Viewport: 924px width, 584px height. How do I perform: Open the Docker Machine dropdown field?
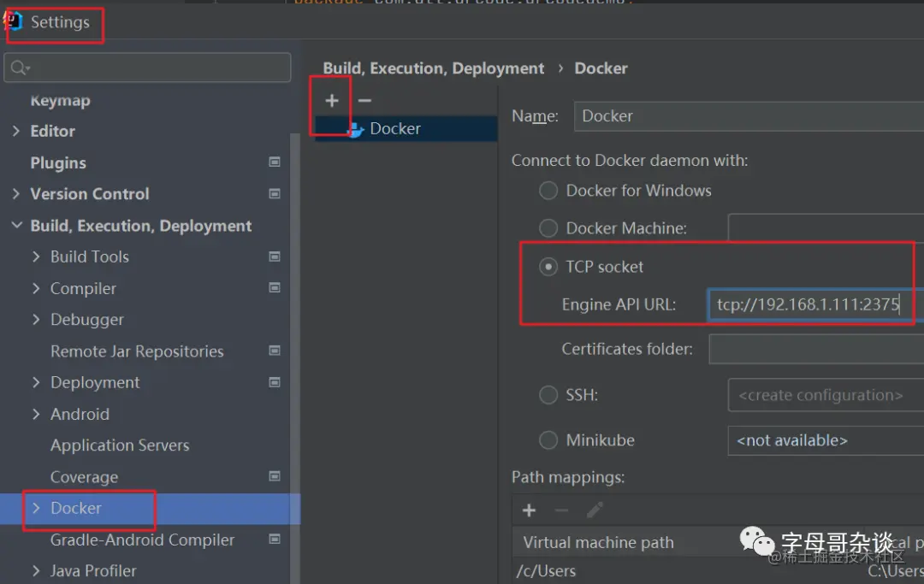click(x=826, y=228)
